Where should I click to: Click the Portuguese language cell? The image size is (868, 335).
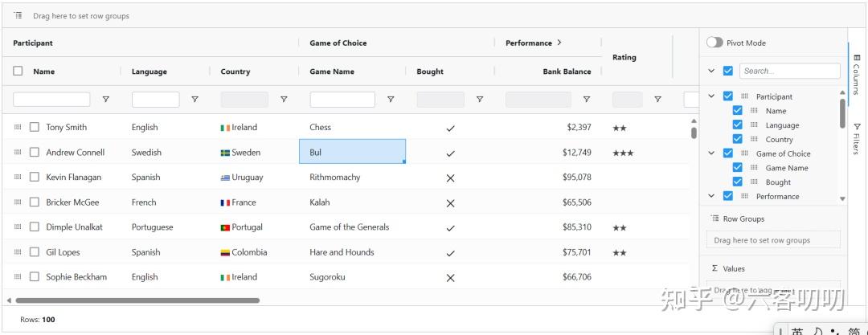point(165,227)
